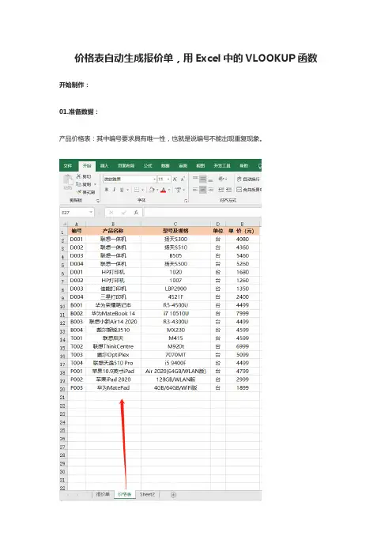Select the 价格表 sheet tab
The height and width of the screenshot is (555, 392).
pos(125,494)
